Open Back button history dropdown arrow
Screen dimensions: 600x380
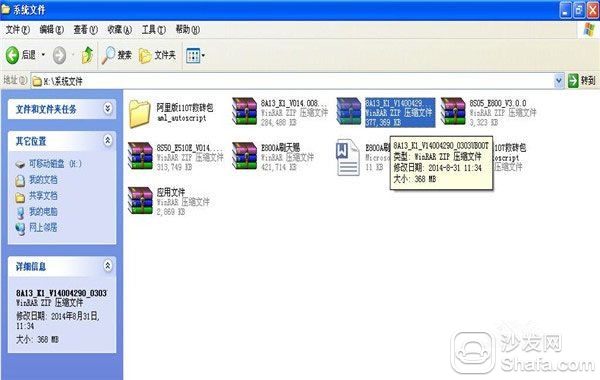[43, 55]
